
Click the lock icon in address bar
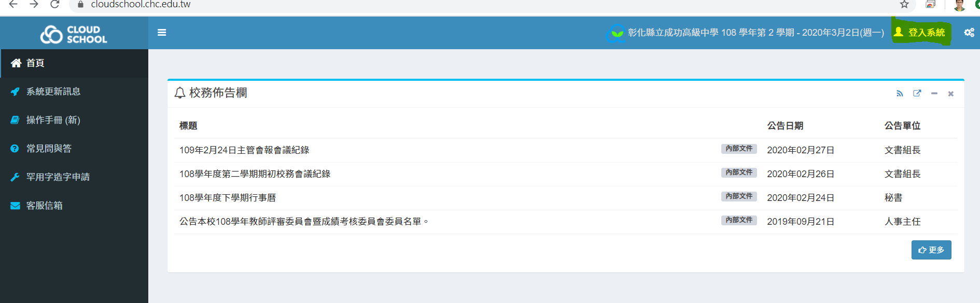[80, 4]
